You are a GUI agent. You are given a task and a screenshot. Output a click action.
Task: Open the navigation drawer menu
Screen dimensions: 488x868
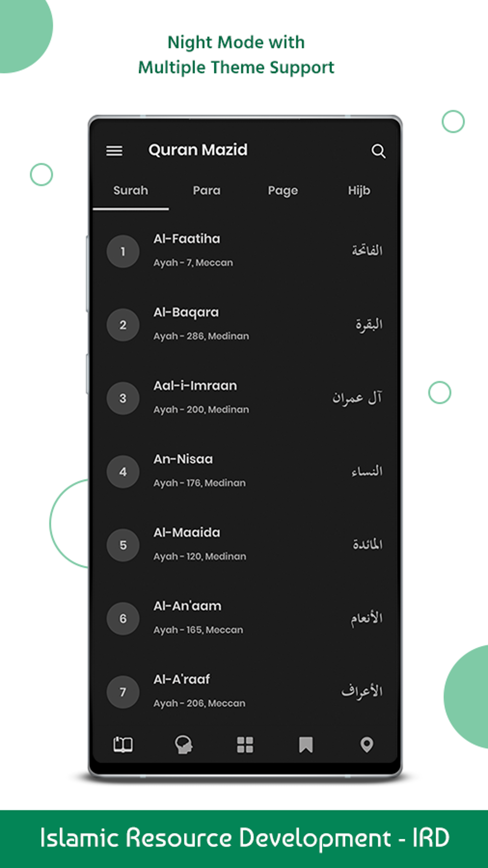click(x=114, y=151)
